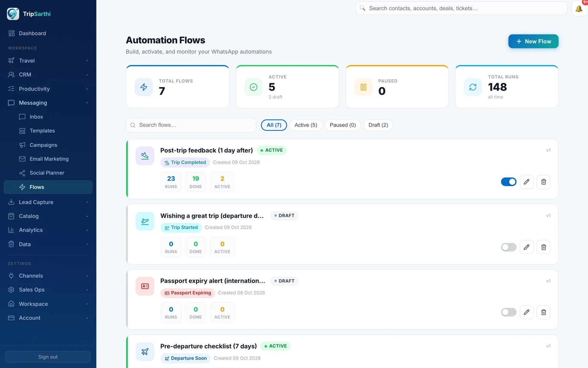This screenshot has width=588, height=368.
Task: Click the Active stat checkmark icon
Action: (x=253, y=87)
